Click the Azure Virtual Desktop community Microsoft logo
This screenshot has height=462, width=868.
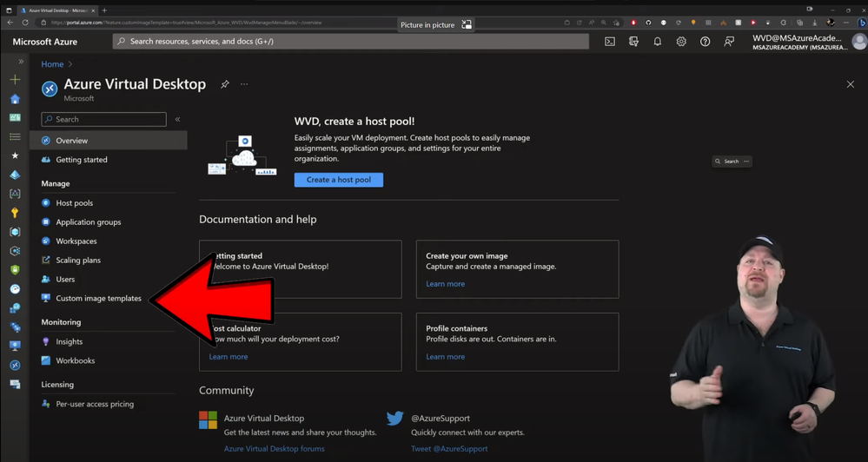click(x=209, y=420)
